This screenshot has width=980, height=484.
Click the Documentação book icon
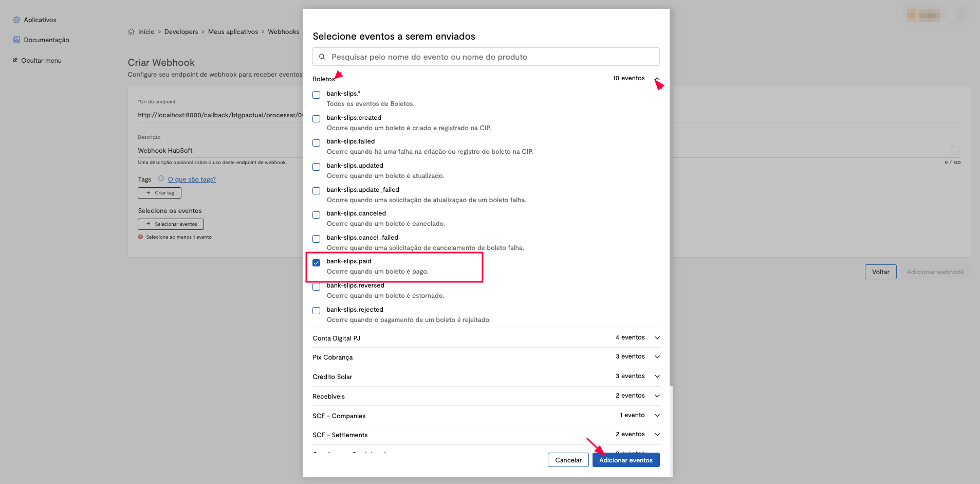(16, 40)
